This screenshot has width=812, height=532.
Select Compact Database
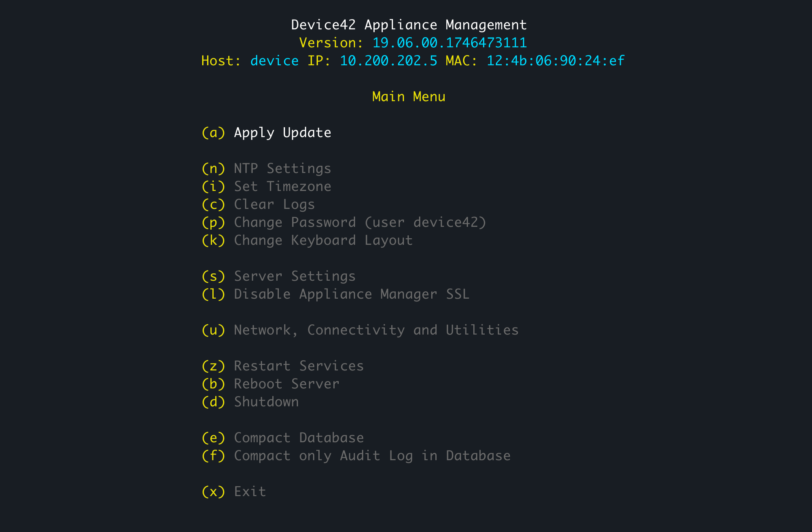pyautogui.click(x=298, y=437)
